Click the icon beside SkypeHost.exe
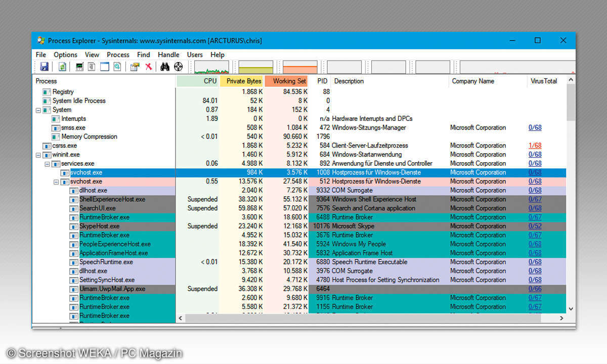Viewport: 607px width, 364px height. coord(74,226)
